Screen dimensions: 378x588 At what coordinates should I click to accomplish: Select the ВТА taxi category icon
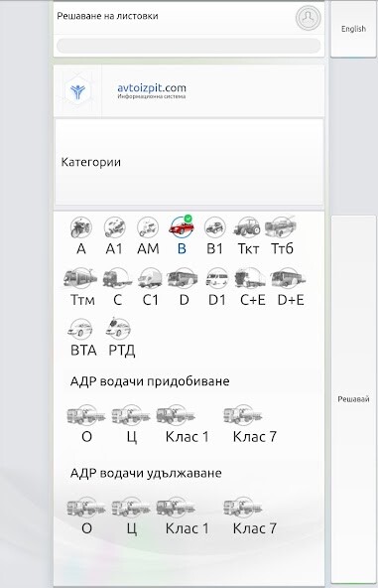[x=80, y=329]
